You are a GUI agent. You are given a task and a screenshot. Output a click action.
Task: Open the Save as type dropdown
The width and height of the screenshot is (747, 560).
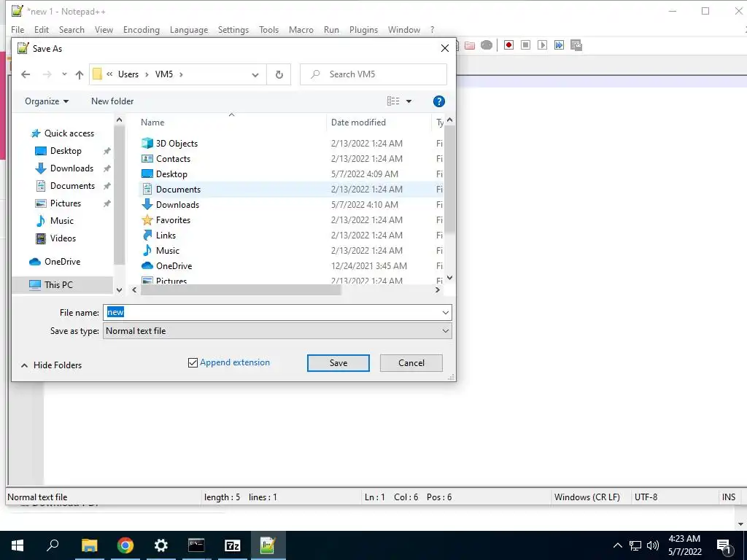pos(446,331)
